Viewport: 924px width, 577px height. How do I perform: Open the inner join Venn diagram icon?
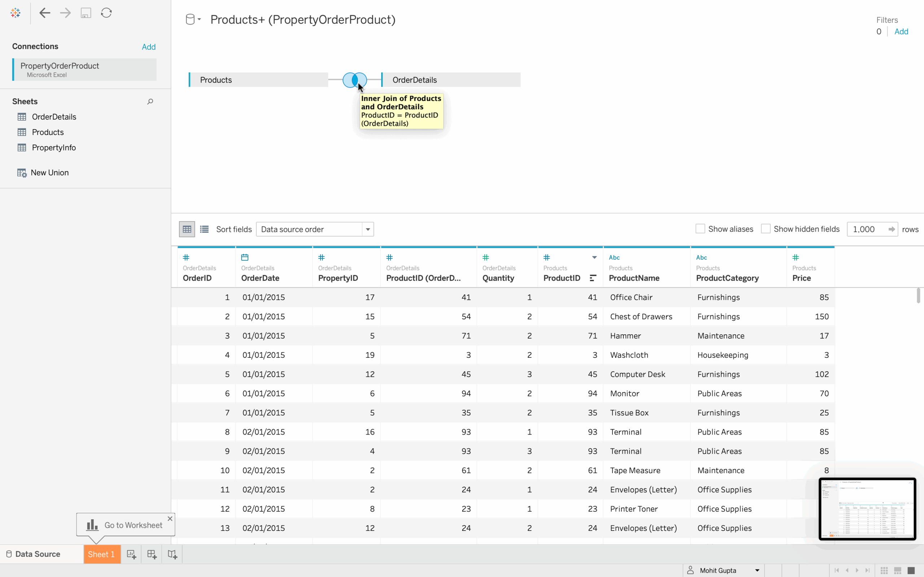[x=354, y=80]
